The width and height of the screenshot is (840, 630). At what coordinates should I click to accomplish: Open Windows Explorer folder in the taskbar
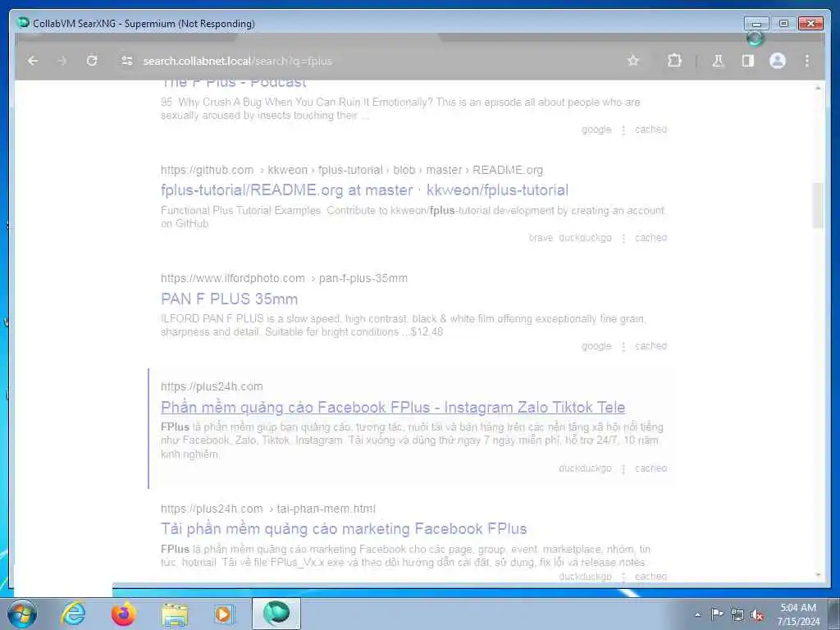click(175, 614)
